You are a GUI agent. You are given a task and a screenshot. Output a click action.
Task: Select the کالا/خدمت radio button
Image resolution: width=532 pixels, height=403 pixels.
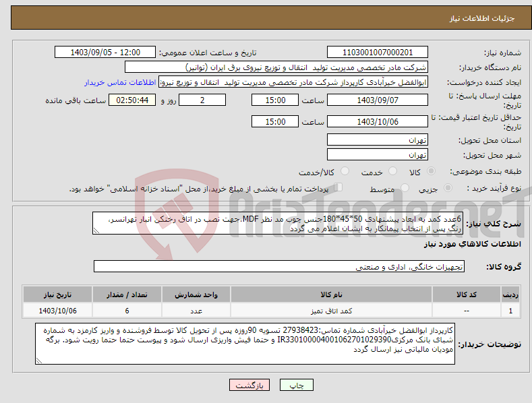click(x=345, y=171)
